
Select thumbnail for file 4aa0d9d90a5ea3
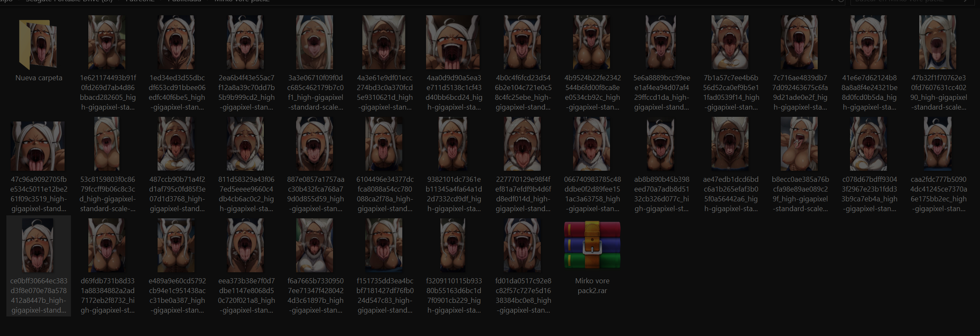pos(453,42)
